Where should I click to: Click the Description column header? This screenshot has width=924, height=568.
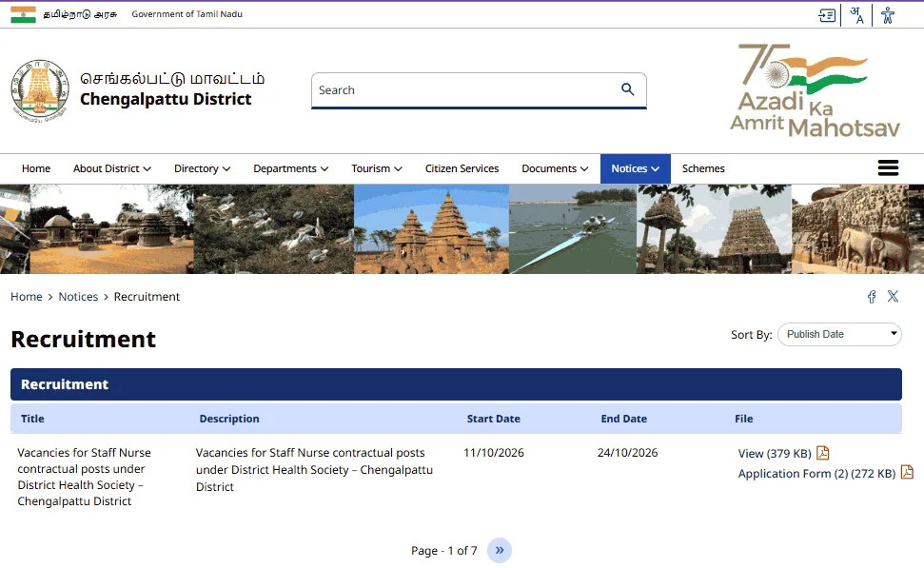[229, 419]
